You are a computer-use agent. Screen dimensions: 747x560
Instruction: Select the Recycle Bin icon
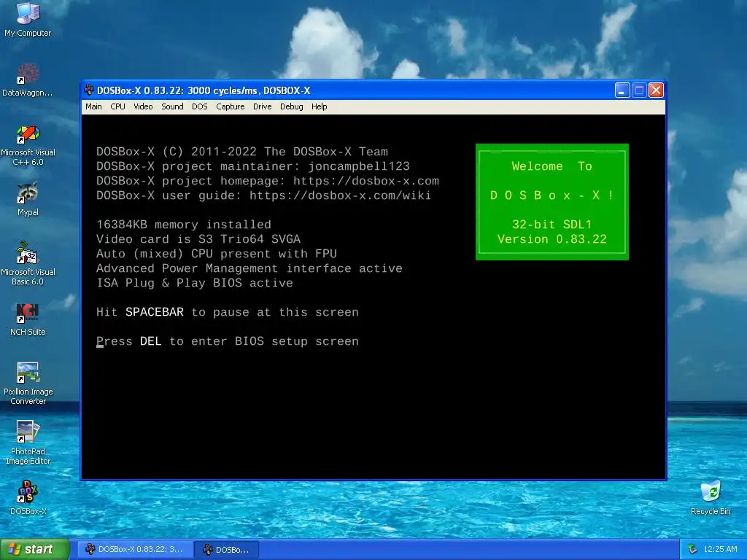point(711,498)
